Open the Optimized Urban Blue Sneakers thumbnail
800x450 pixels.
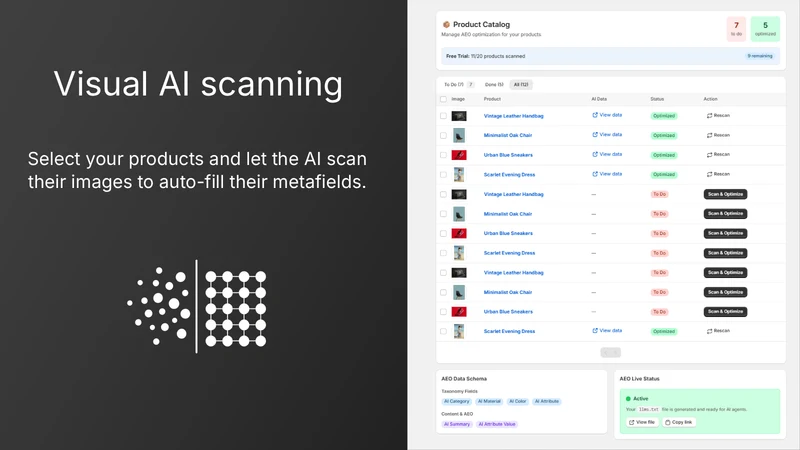tap(459, 155)
